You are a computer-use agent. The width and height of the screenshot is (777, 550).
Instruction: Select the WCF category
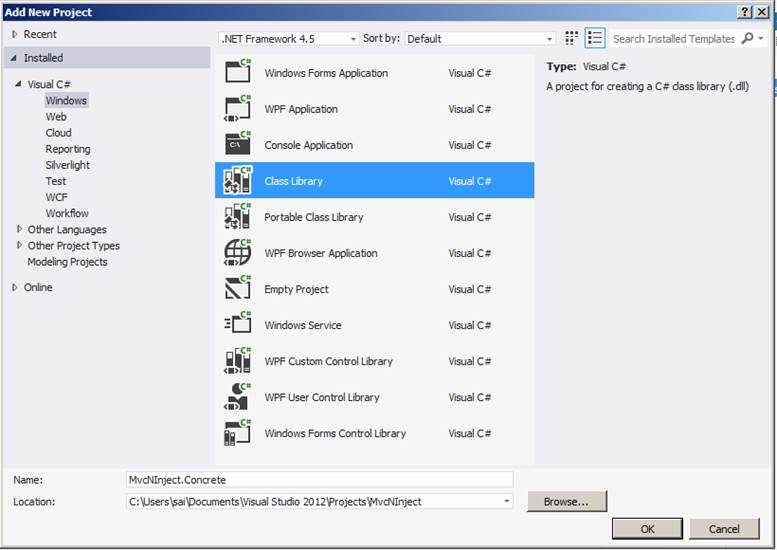[56, 197]
